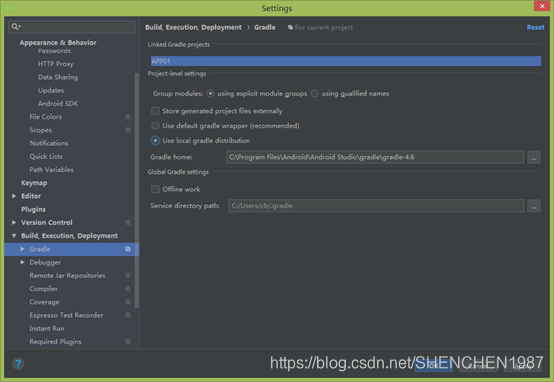This screenshot has width=554, height=382.
Task: Enable Offline work checkbox
Action: click(x=155, y=189)
